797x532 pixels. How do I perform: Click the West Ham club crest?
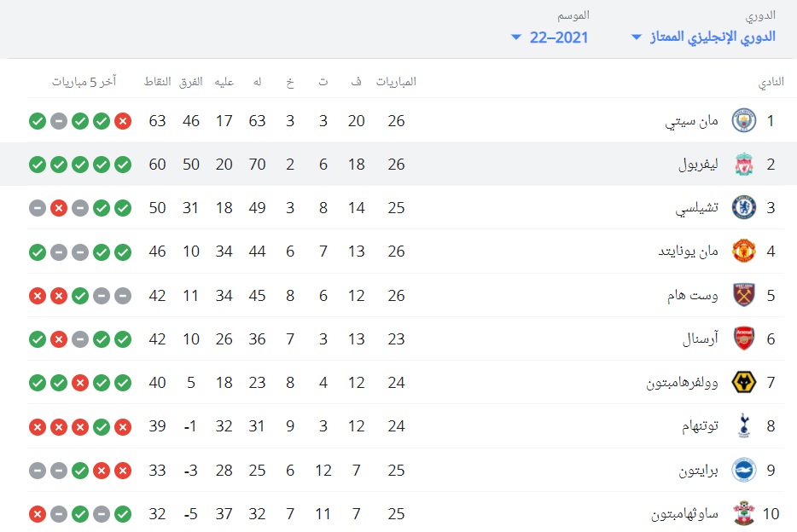(x=743, y=296)
